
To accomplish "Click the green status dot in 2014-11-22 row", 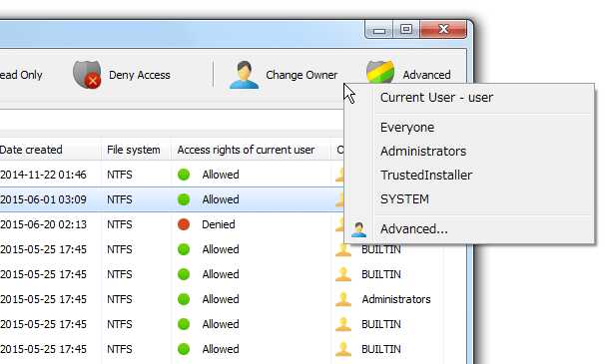I will [184, 175].
